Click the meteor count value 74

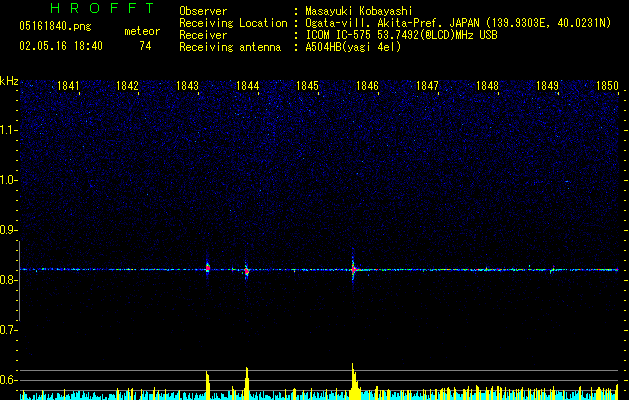coord(145,46)
